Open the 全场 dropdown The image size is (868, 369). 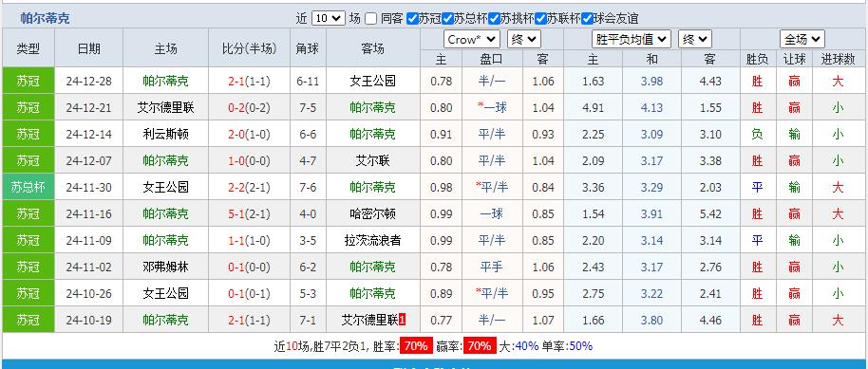coord(802,39)
